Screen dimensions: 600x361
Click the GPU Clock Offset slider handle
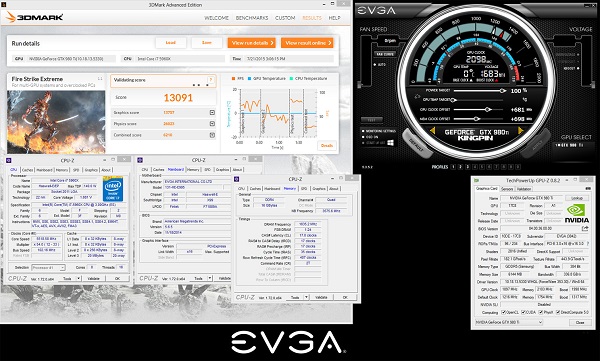[x=488, y=109]
